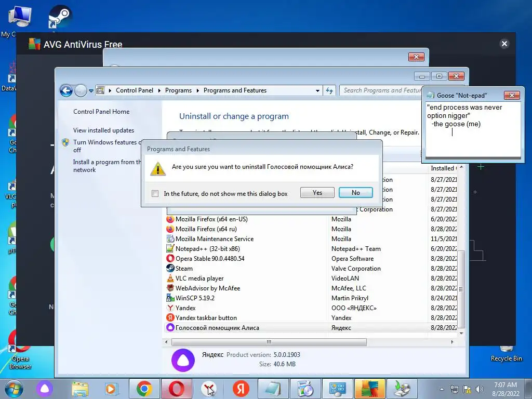Viewport: 532px width, 399px height.
Task: Click the network tray icon
Action: tap(454, 389)
